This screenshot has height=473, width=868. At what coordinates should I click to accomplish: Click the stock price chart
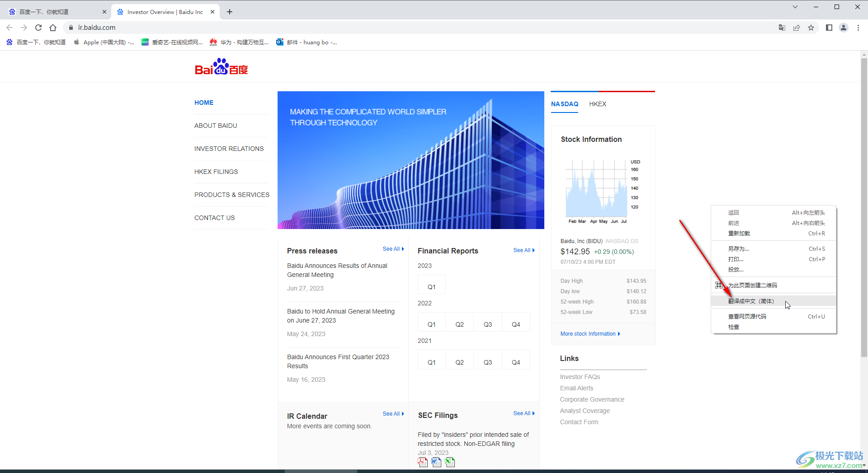(602, 191)
